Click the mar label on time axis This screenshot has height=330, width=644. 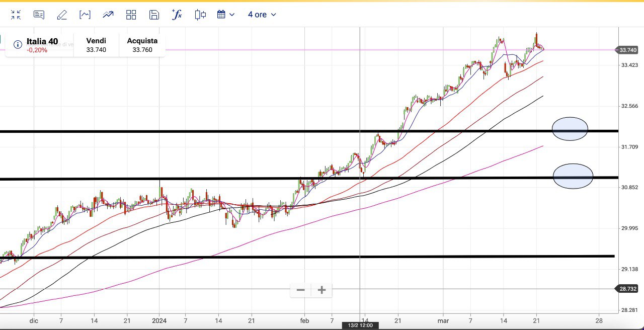tap(443, 320)
